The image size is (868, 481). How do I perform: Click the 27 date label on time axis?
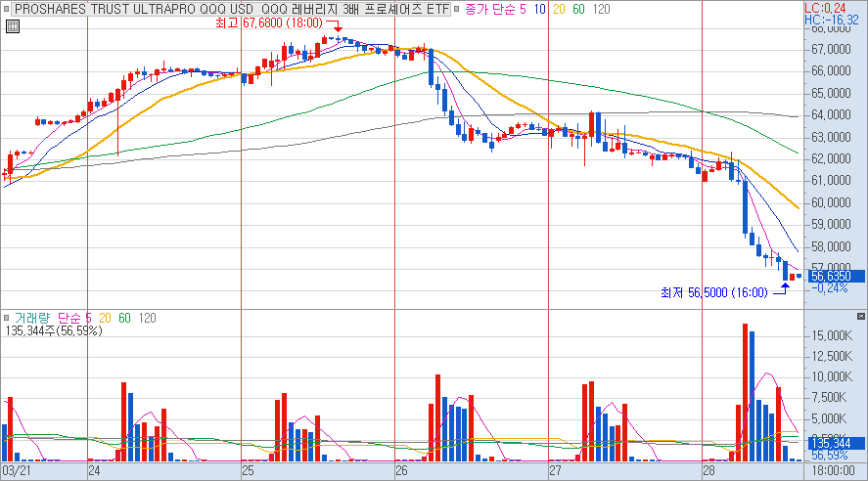coord(555,471)
